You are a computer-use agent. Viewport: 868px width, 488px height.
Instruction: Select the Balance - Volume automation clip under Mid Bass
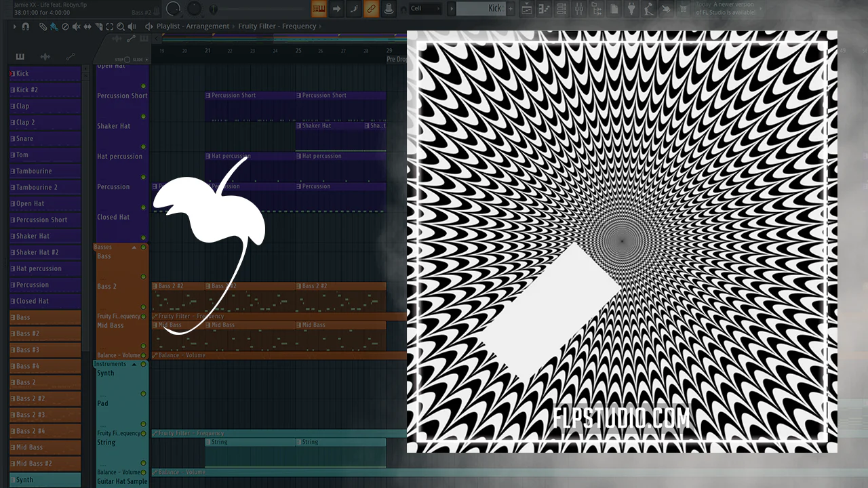(x=278, y=355)
